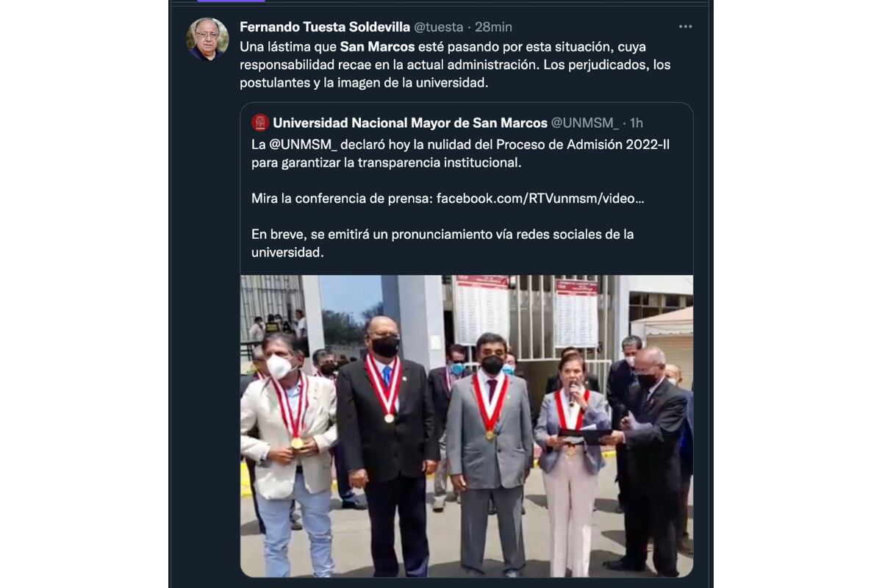Open Fernando Tuesta's profile avatar
The image size is (882, 588).
point(207,39)
